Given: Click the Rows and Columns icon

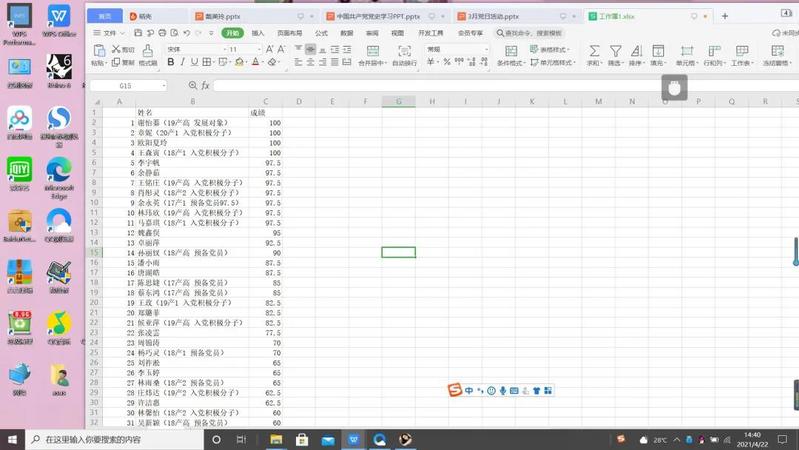Looking at the screenshot, I should [714, 50].
